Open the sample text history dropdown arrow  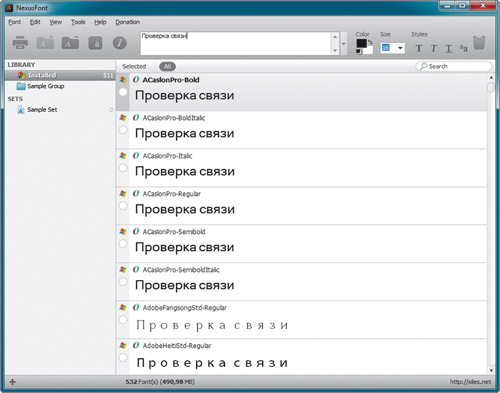[x=343, y=44]
